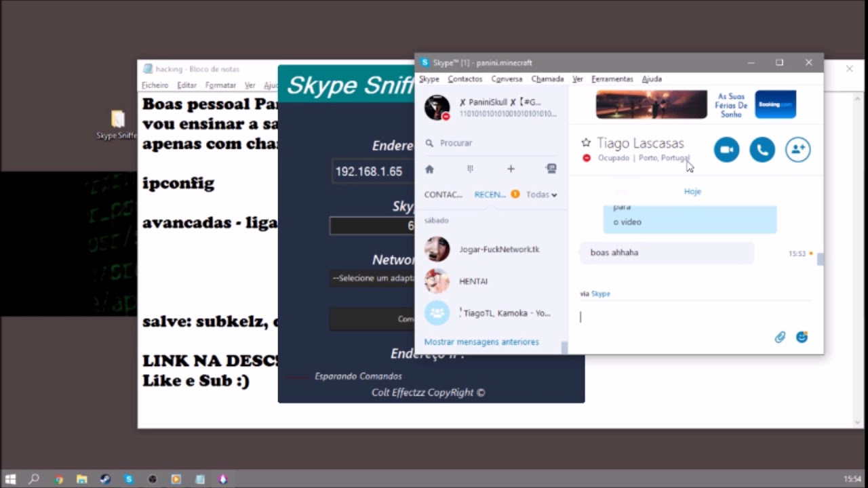Click the paperclip attach file icon

click(x=780, y=337)
